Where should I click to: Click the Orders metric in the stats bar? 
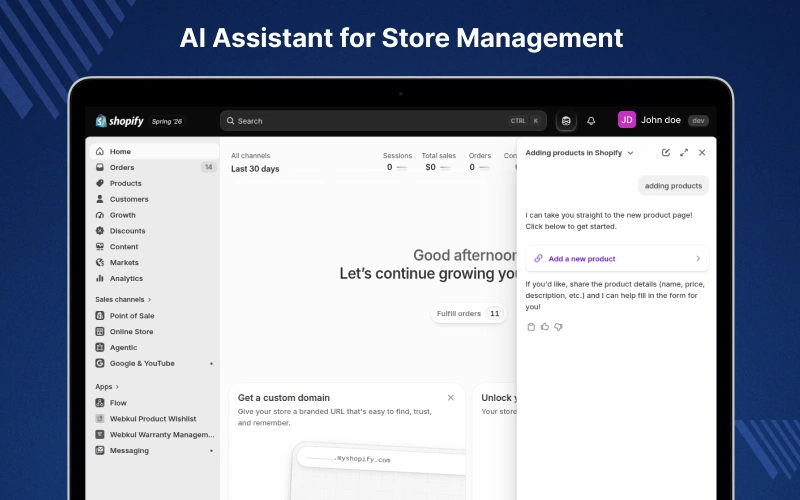pos(480,162)
